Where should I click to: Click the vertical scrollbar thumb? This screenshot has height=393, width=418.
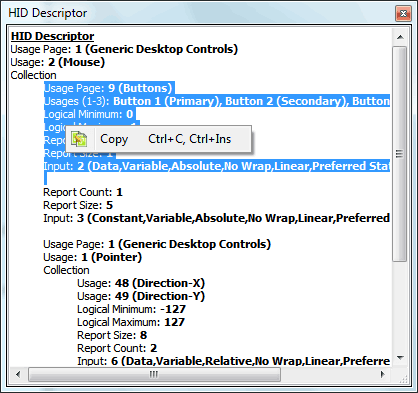400,154
